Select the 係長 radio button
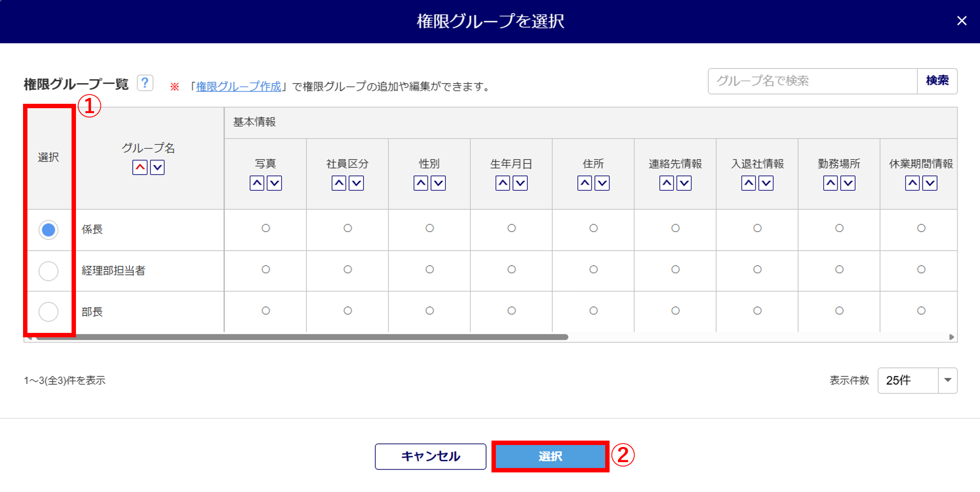Image resolution: width=980 pixels, height=492 pixels. (x=49, y=230)
